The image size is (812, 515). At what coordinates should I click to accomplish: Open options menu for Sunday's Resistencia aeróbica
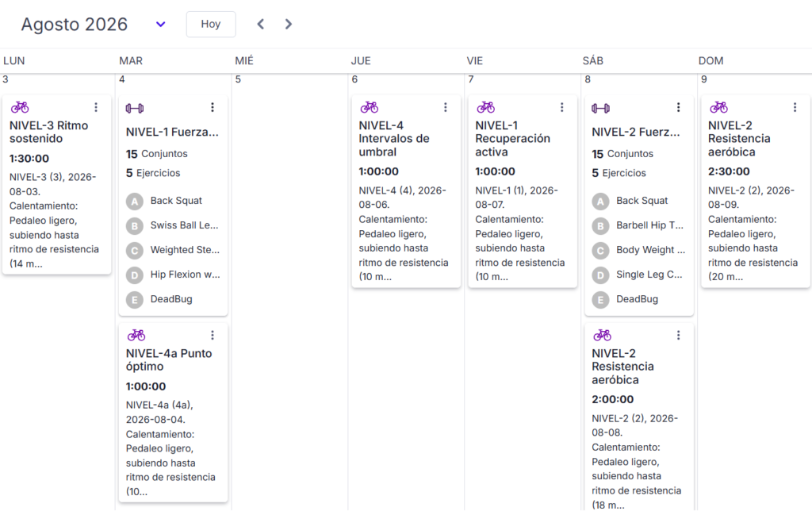coord(795,107)
